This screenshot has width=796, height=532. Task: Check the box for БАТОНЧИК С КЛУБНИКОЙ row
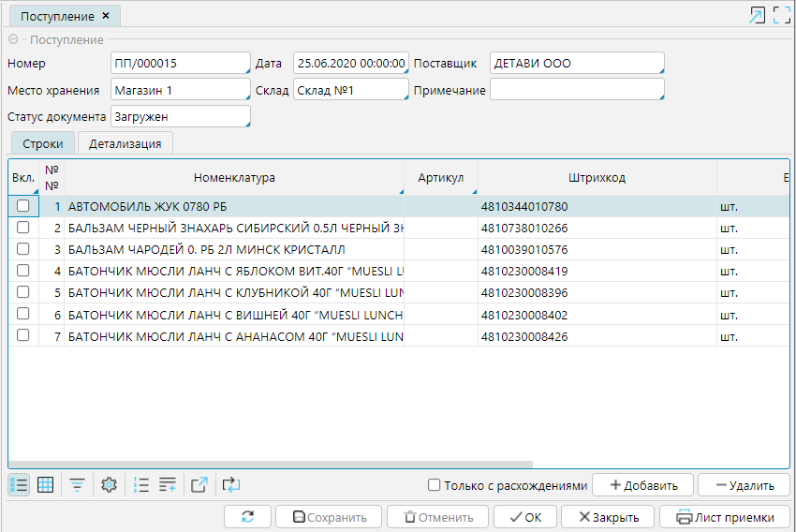(22, 292)
